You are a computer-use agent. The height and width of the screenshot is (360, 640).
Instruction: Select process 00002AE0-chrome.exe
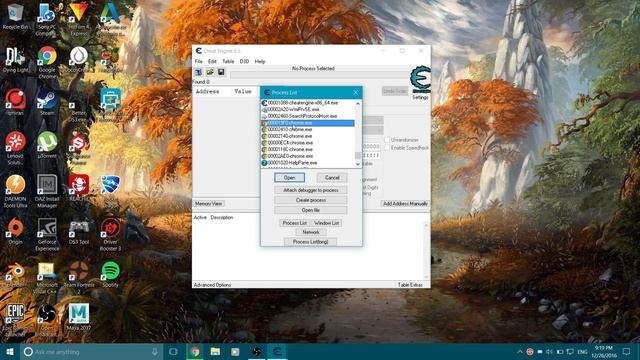(x=308, y=156)
